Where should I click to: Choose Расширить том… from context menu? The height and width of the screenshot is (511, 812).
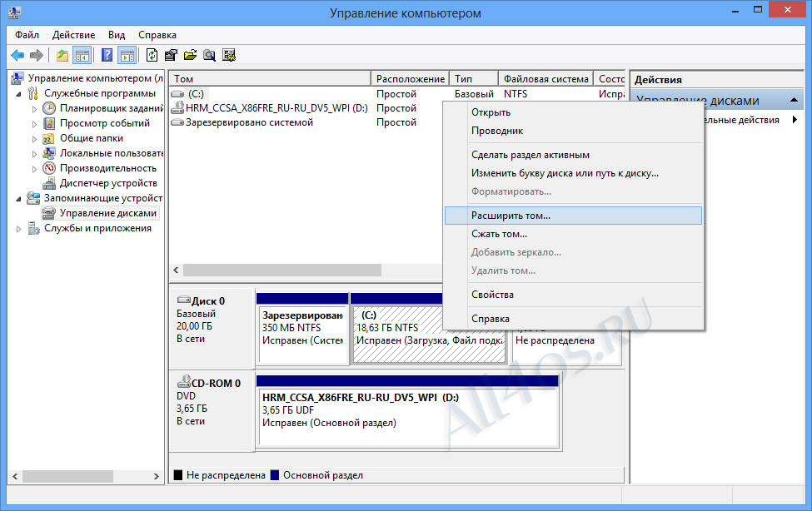click(573, 216)
